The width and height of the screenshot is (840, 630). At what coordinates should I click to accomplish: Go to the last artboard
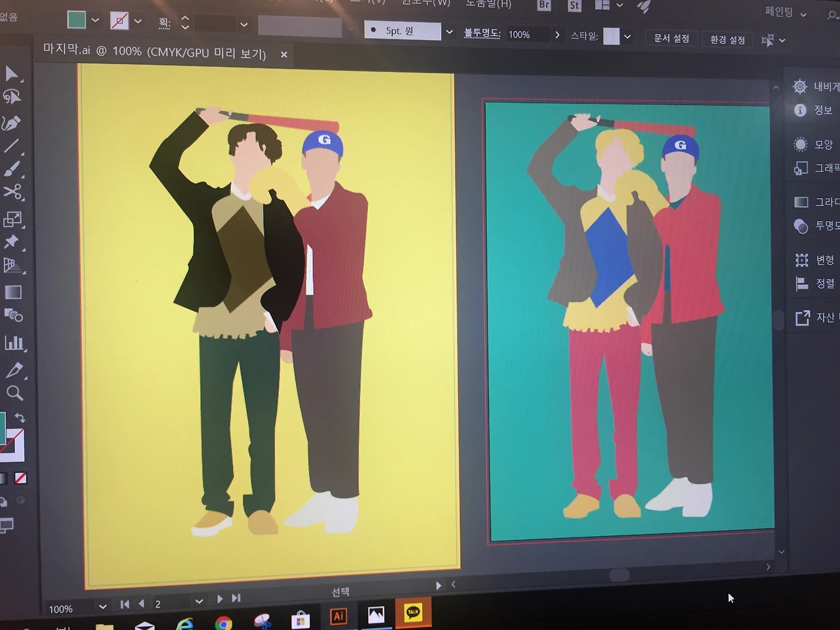tap(236, 598)
